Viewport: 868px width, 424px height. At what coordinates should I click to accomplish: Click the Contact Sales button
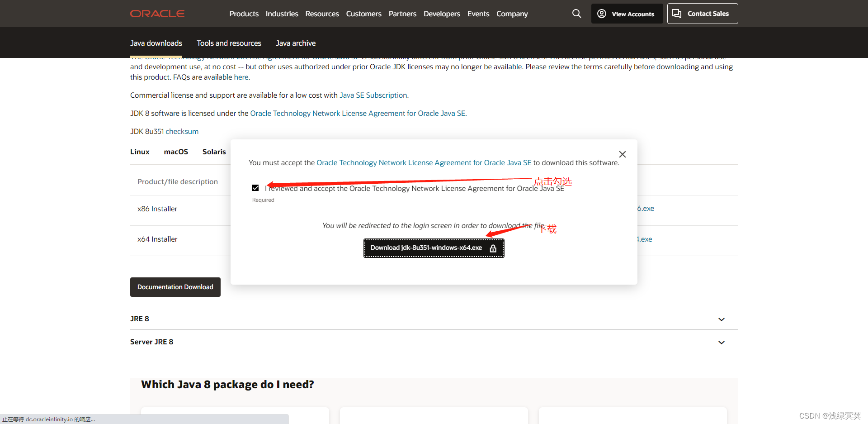click(x=703, y=14)
